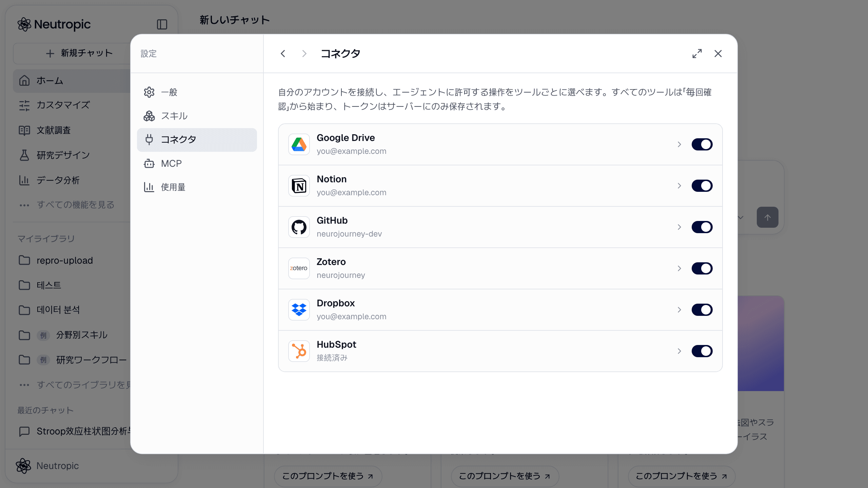
Task: Open the MCP settings tab
Action: pyautogui.click(x=197, y=163)
